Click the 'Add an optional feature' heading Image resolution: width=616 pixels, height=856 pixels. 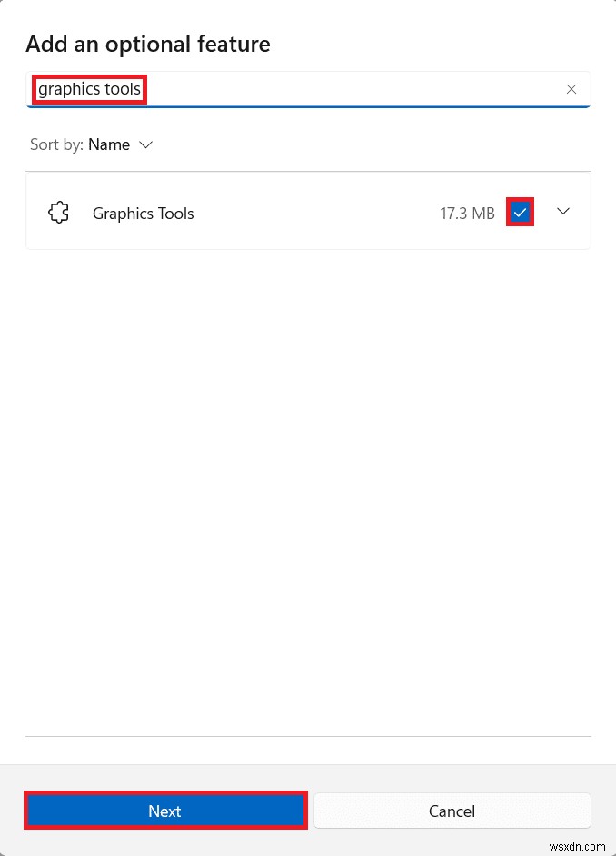[x=147, y=44]
